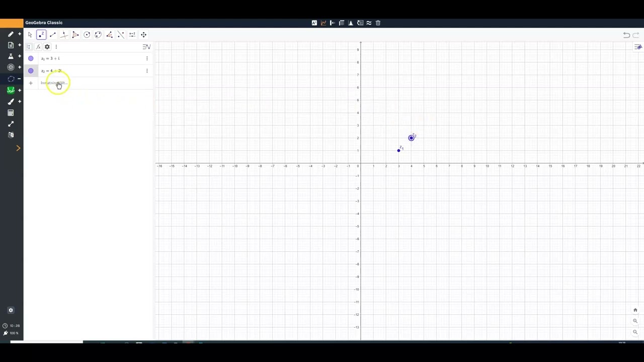The height and width of the screenshot is (362, 644).
Task: Click the graph chart icon in top bar
Action: [x=324, y=23]
